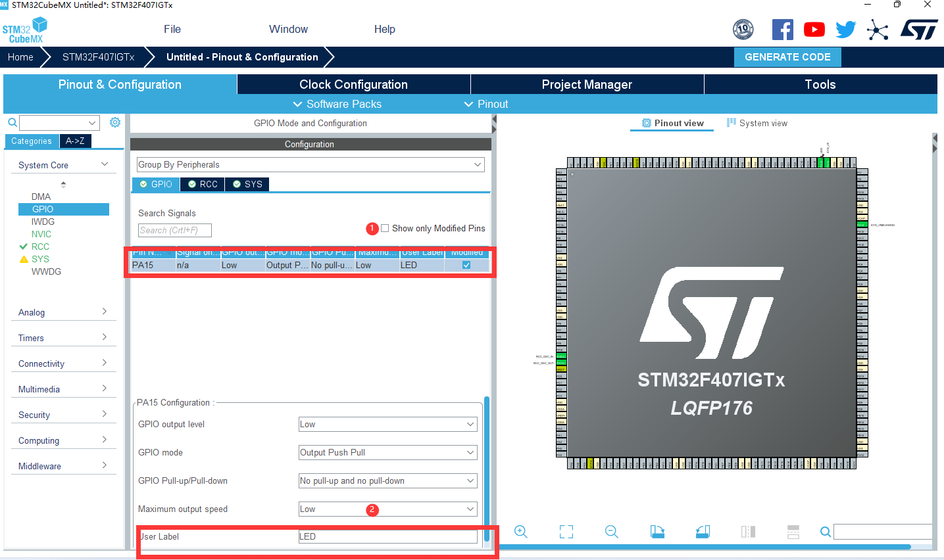Rotate the chip clockwise
This screenshot has width=944, height=560.
(657, 532)
